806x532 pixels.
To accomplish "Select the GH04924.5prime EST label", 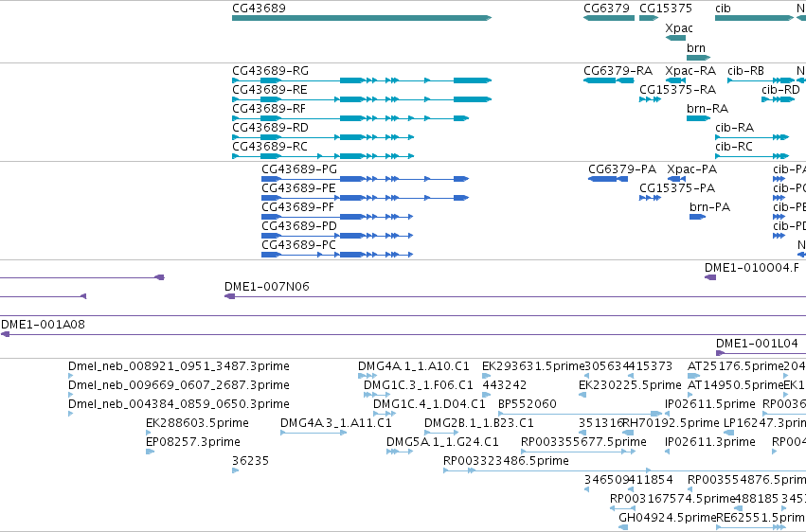I will [667, 518].
